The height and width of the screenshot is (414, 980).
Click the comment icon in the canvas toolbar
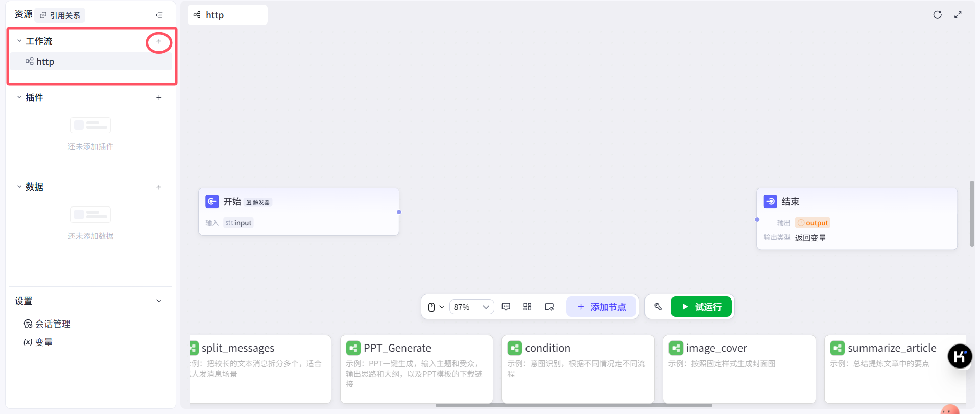(x=506, y=307)
